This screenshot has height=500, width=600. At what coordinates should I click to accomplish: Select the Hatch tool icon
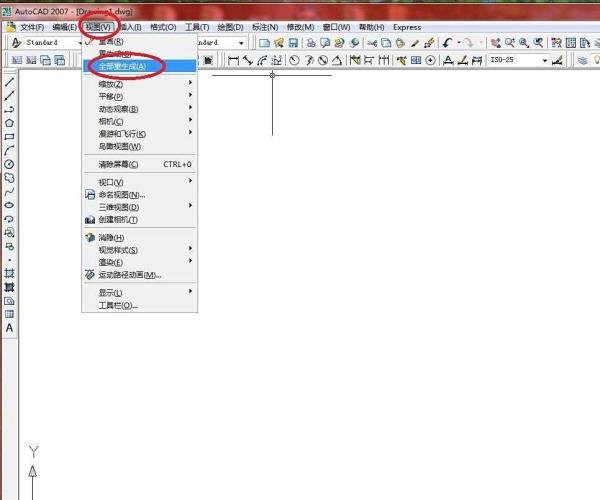pyautogui.click(x=9, y=273)
